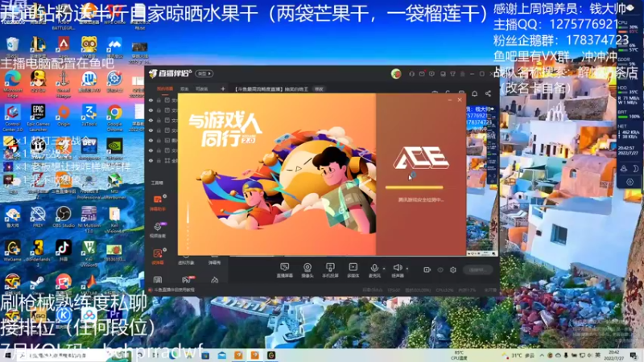
Task: Open the mail icon with red dot
Action: click(422, 74)
